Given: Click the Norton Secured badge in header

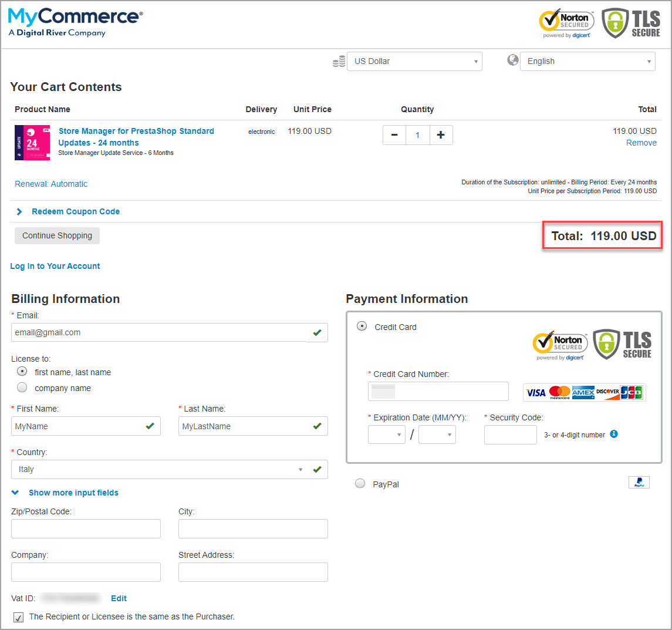Looking at the screenshot, I should pyautogui.click(x=566, y=23).
